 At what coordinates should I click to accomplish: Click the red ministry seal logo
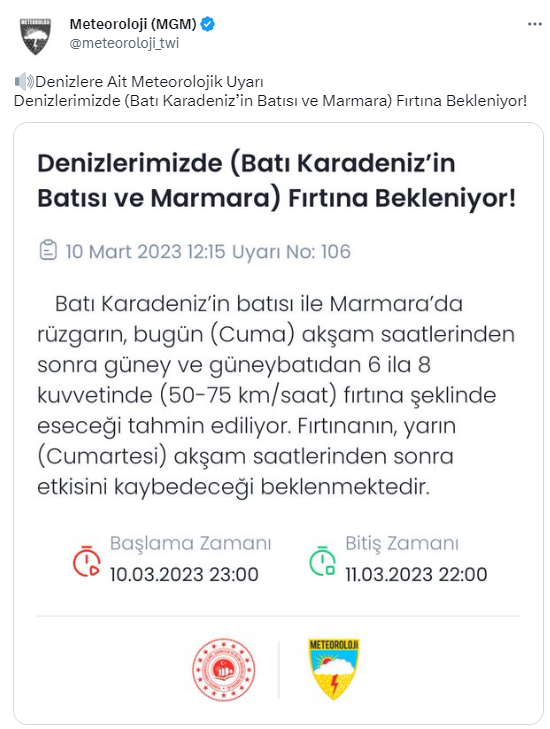coord(224,669)
